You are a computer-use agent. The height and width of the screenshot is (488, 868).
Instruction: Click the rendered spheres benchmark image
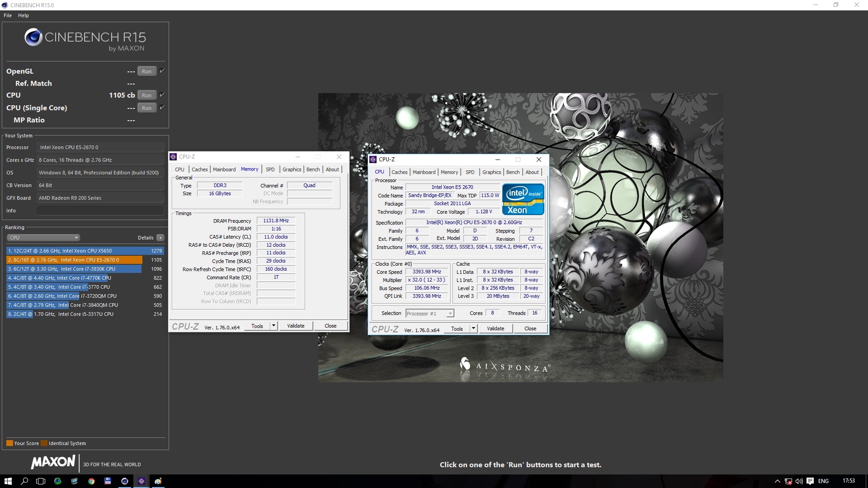pyautogui.click(x=520, y=237)
